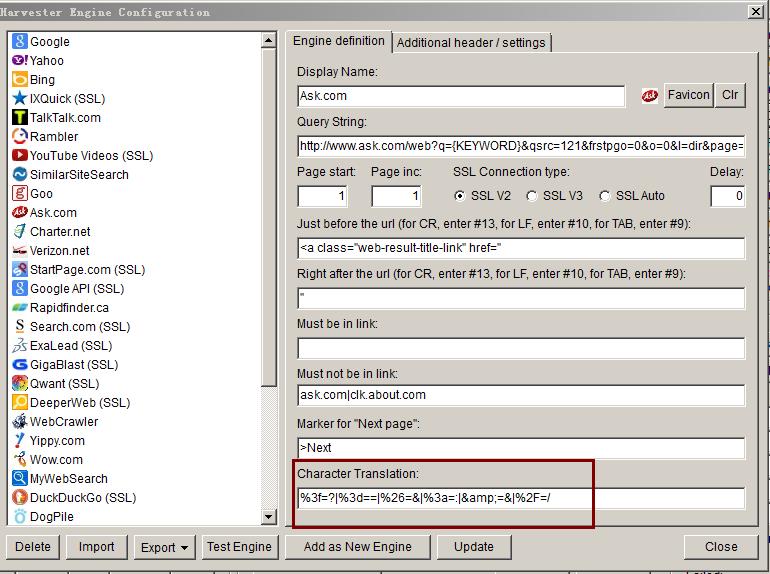Click the Bing engine icon
Image resolution: width=770 pixels, height=574 pixels.
coord(20,79)
